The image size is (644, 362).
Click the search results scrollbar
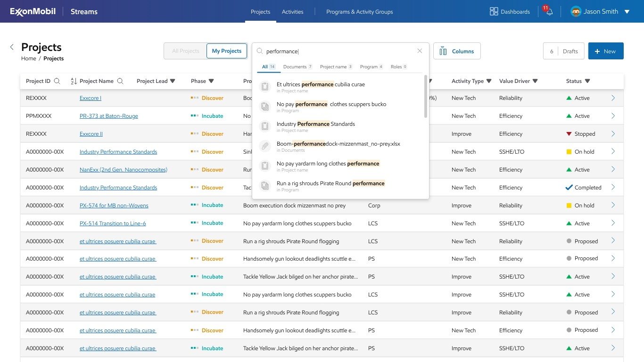(x=426, y=96)
